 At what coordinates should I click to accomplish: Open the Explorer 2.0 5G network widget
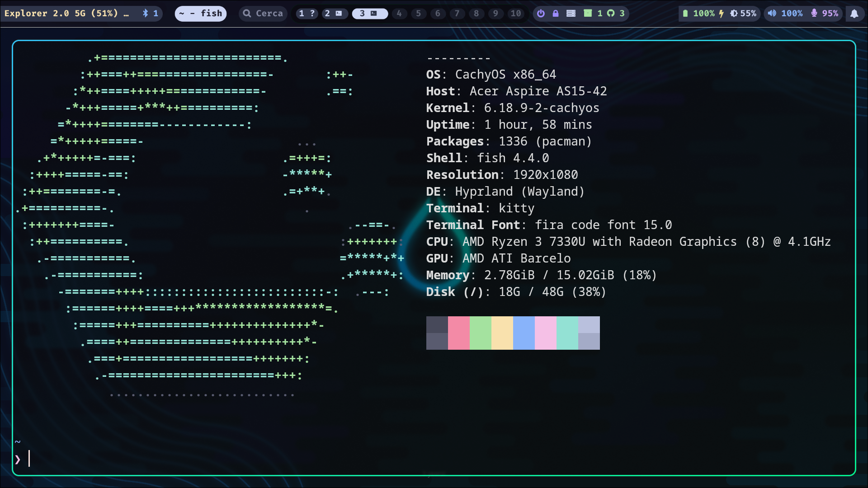coord(66,14)
